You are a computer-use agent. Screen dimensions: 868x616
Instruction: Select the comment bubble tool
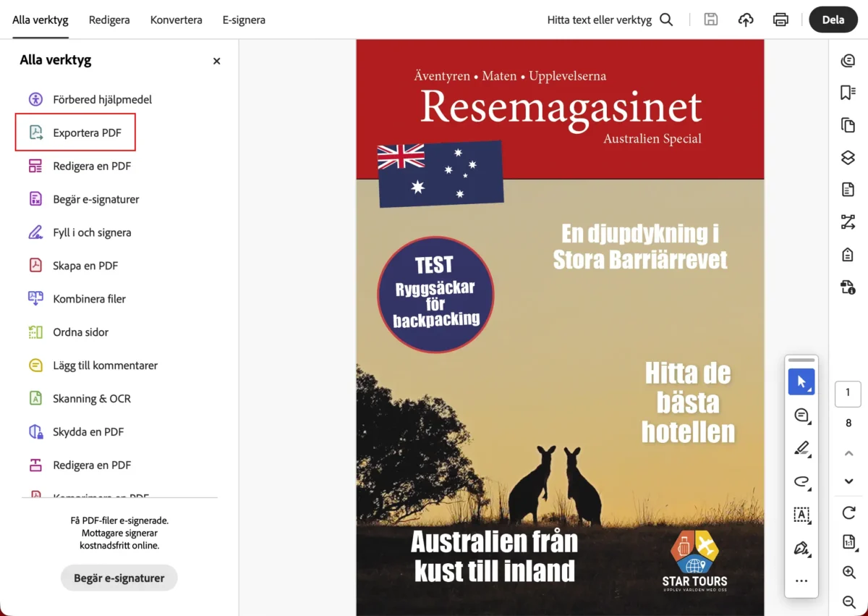click(801, 415)
